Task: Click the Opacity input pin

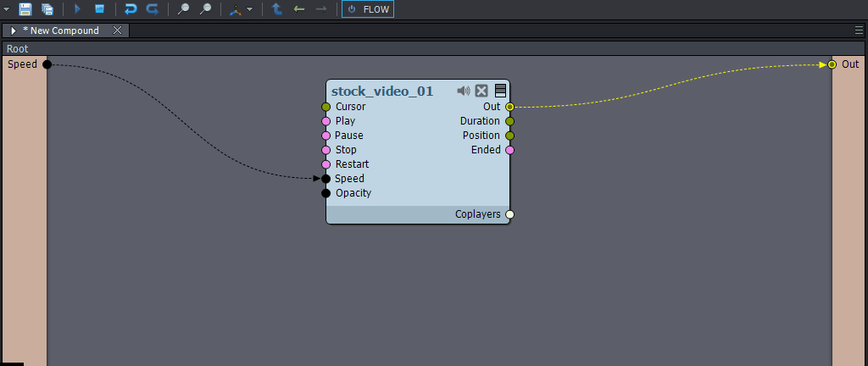Action: coord(326,193)
